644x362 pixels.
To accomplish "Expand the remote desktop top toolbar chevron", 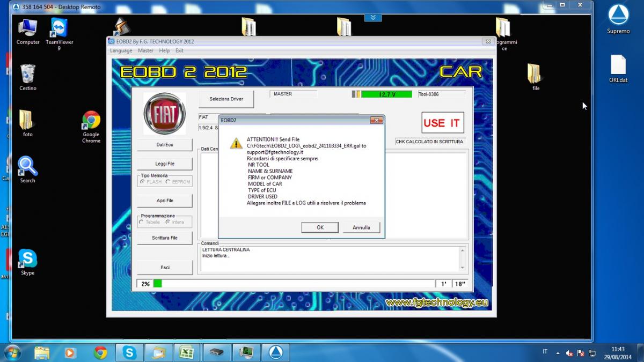I will 373,18.
